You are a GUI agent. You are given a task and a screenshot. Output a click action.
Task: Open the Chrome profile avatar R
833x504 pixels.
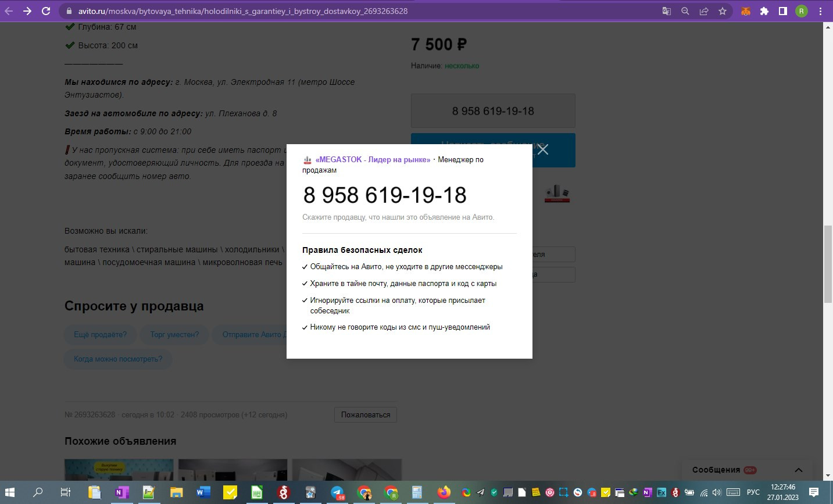[x=802, y=11]
